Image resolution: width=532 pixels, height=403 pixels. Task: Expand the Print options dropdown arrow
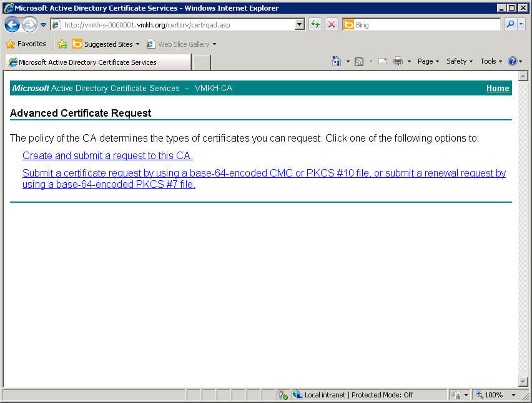(x=409, y=62)
